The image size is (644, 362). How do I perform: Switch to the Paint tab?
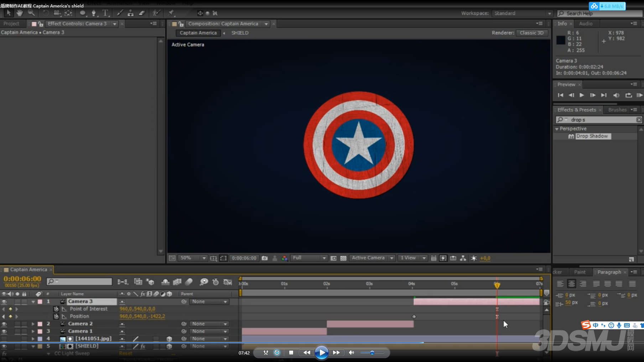580,272
